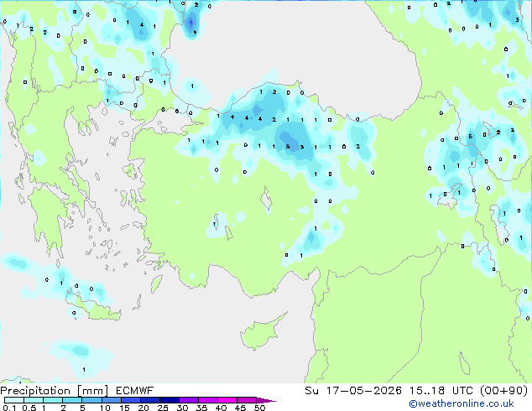
Task: Click the legend label '0.1'
Action: pyautogui.click(x=9, y=408)
